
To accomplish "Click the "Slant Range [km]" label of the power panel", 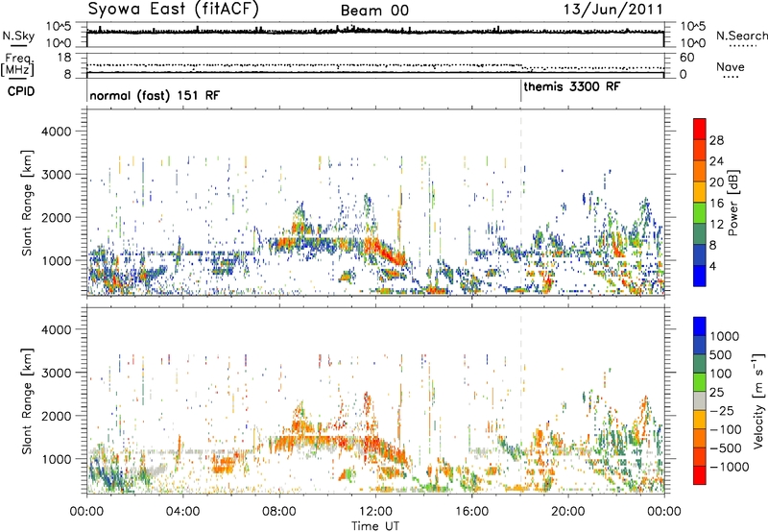I will pyautogui.click(x=27, y=203).
